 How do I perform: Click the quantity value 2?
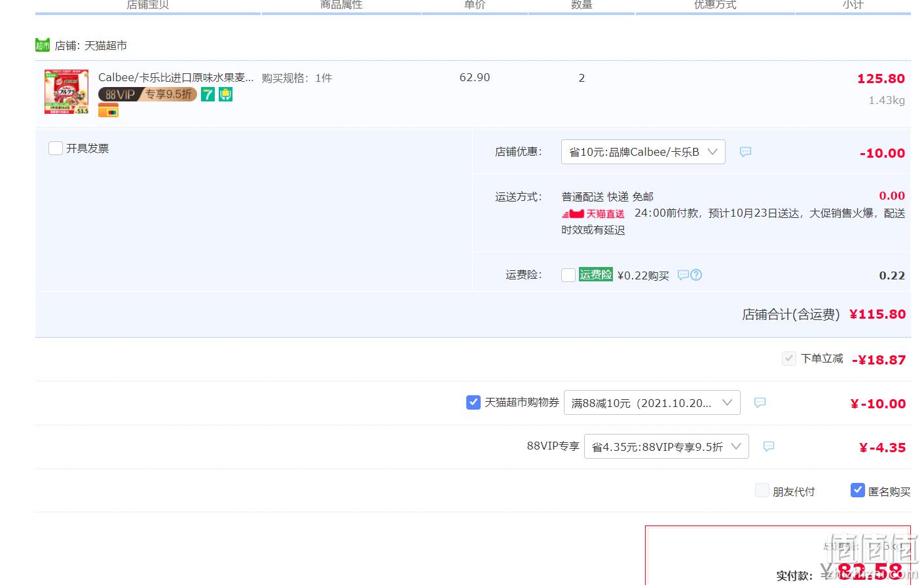coord(582,78)
